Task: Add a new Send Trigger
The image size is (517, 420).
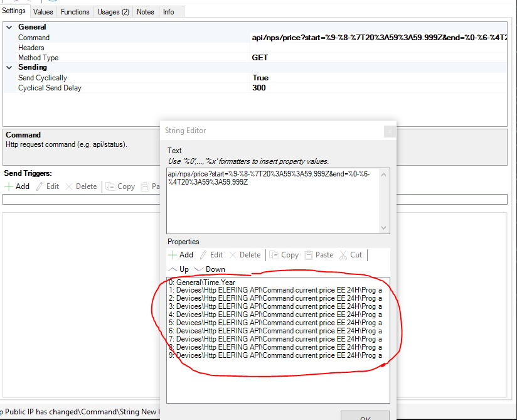Action: [17, 186]
